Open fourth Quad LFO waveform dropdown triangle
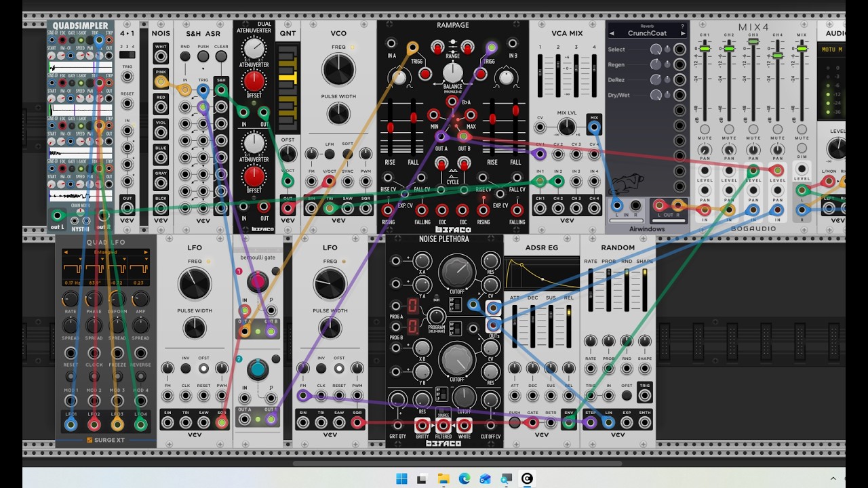The width and height of the screenshot is (868, 488). [x=147, y=260]
